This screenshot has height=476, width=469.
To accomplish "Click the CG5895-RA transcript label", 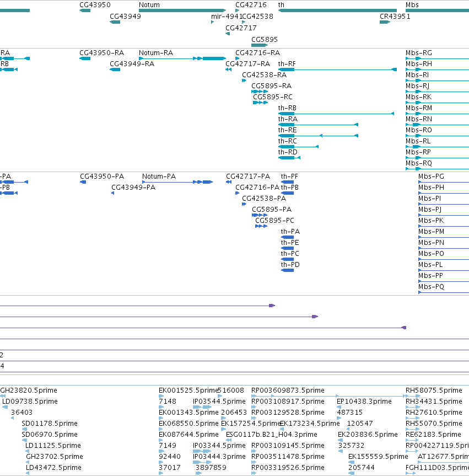I will click(272, 86).
